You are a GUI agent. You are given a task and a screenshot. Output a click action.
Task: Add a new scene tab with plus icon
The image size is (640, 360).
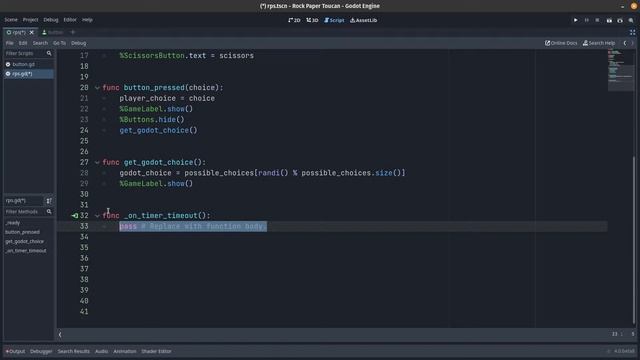[73, 32]
